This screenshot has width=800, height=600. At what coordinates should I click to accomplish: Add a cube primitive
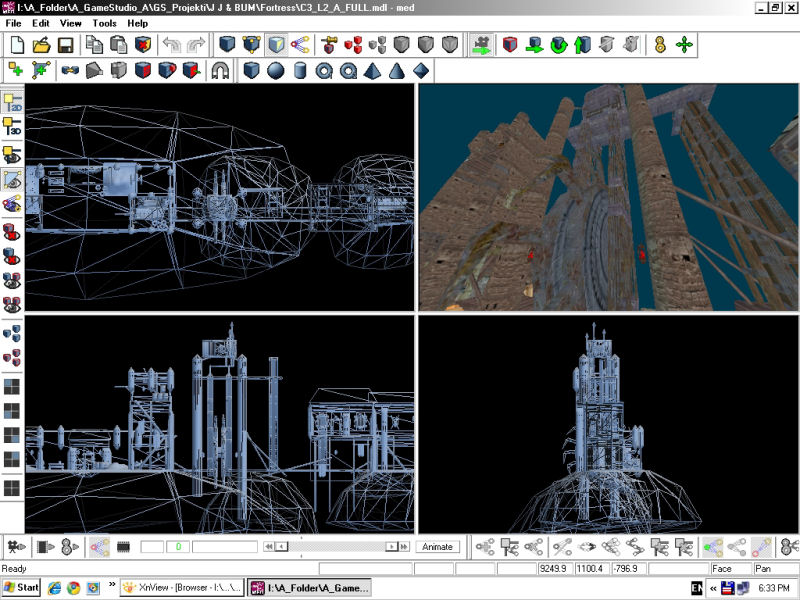click(x=251, y=70)
